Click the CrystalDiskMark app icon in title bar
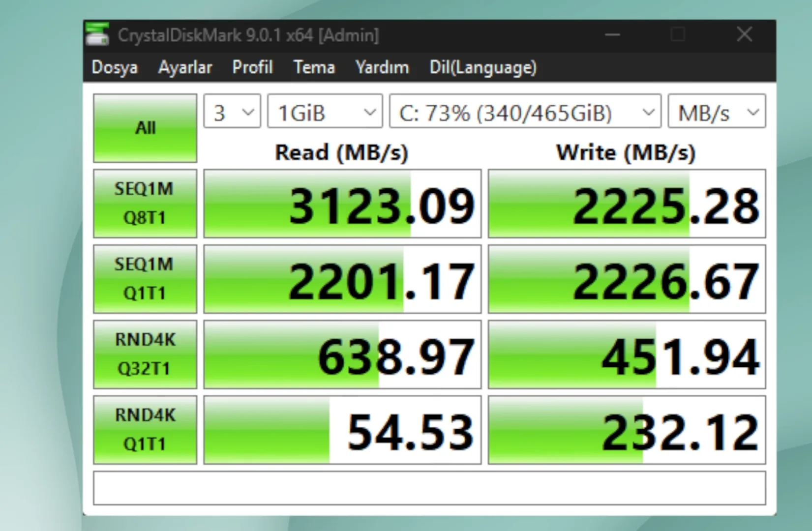Viewport: 812px width, 531px height. point(97,34)
